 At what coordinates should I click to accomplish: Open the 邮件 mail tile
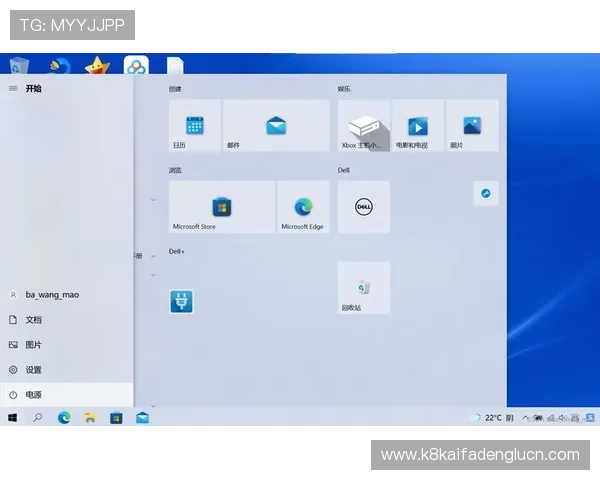point(276,126)
